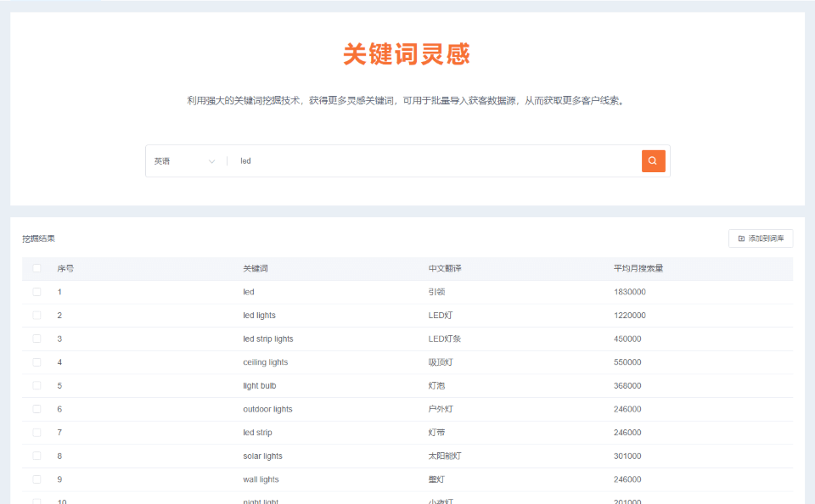815x504 pixels.
Task: Click the 'outdoor lights' keyword cell
Action: click(267, 409)
